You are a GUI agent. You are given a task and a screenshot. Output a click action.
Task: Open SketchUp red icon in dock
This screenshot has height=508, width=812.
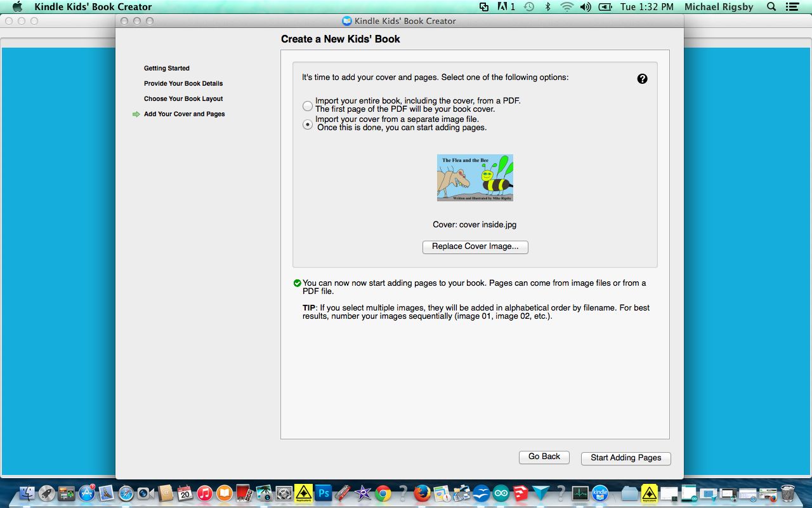[x=521, y=493]
